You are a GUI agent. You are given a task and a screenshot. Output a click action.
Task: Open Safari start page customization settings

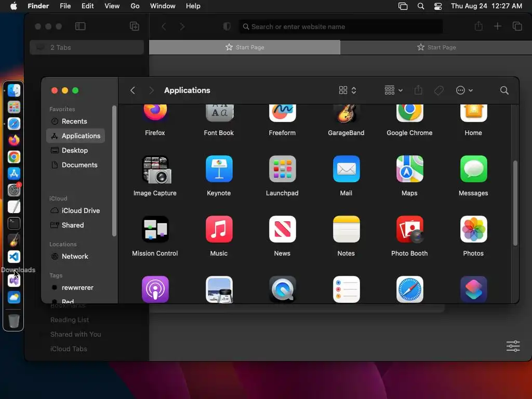(x=513, y=346)
